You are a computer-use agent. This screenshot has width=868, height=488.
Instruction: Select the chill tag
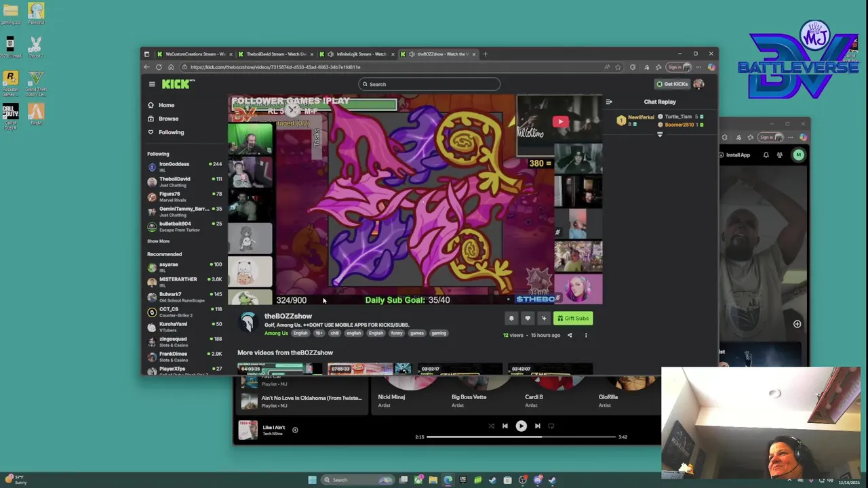334,333
